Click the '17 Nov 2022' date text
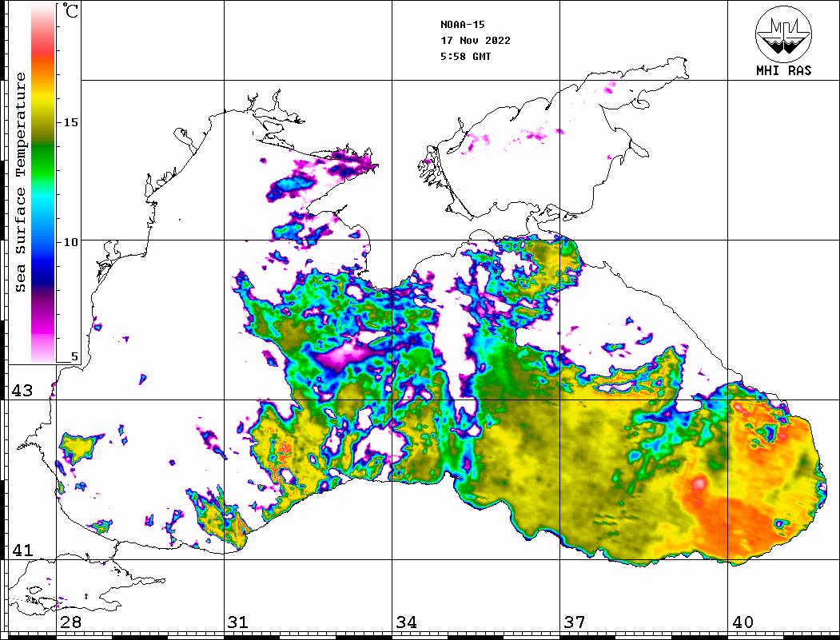This screenshot has height=640, width=840. point(476,40)
